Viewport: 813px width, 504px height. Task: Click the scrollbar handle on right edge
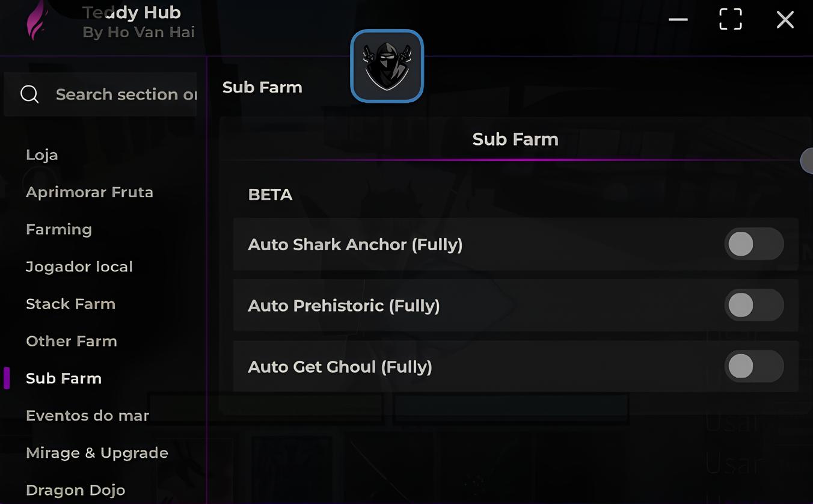807,161
